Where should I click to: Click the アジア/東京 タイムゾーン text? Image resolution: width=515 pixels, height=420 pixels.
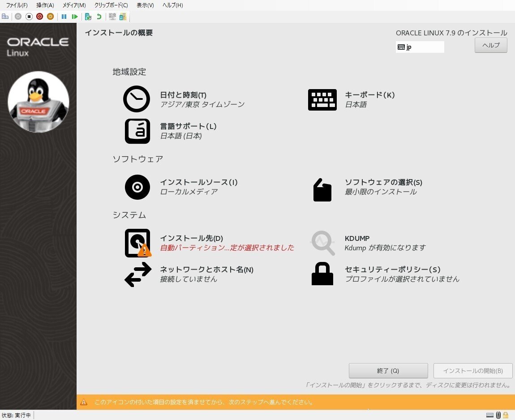[x=202, y=104]
